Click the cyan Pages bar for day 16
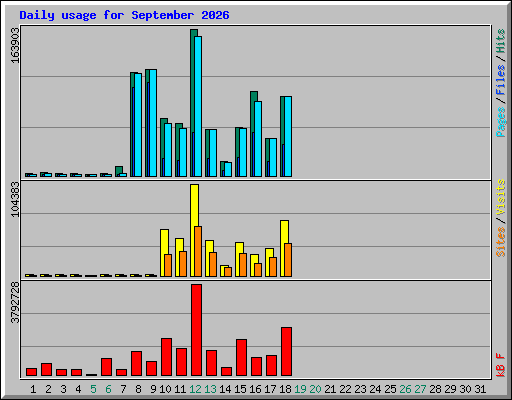Screen dimensions: 512x400 click(258, 139)
